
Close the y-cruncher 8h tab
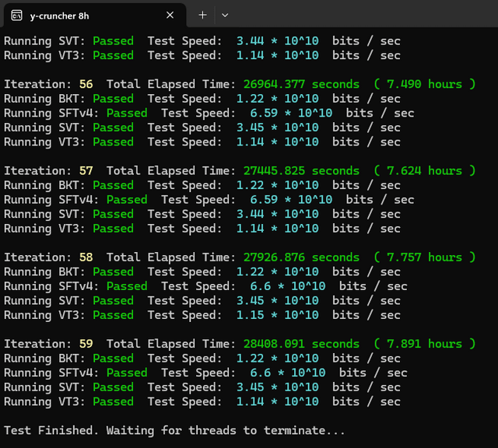pos(170,15)
